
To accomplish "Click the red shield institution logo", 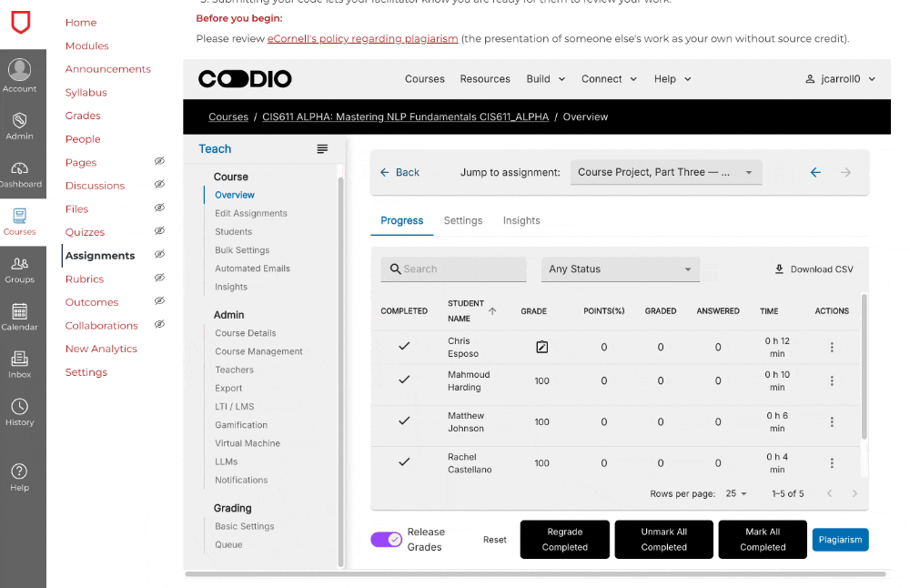I will (21, 22).
